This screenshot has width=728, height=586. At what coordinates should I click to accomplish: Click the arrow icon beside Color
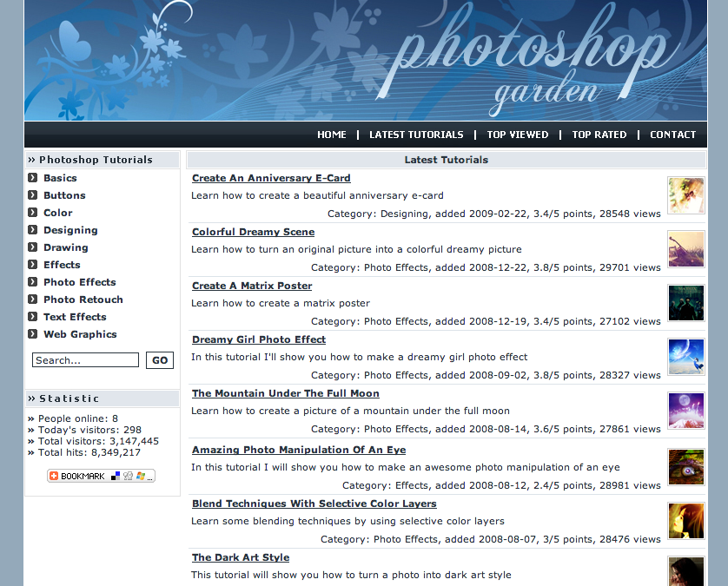[x=32, y=213]
